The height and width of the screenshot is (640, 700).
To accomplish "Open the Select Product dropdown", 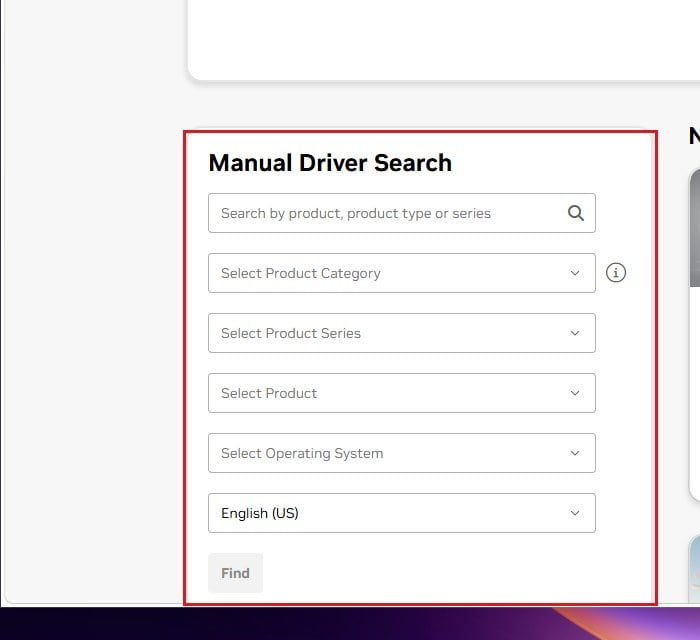I will click(x=401, y=393).
